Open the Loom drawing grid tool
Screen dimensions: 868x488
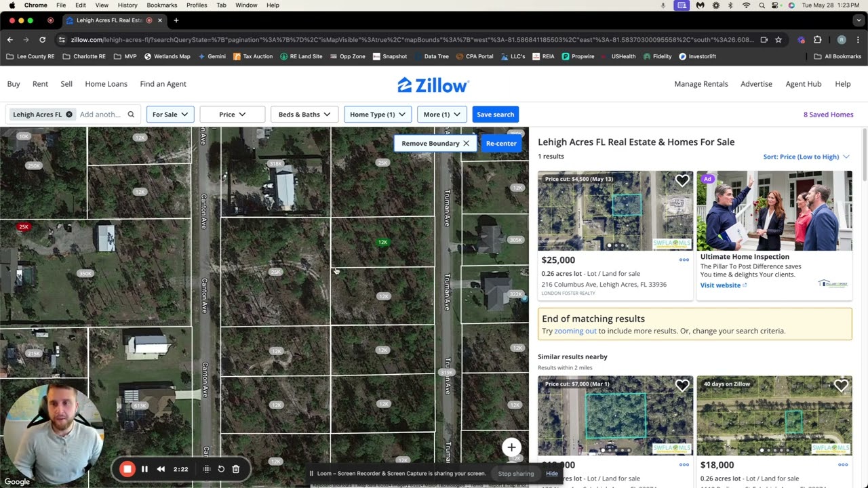(207, 469)
